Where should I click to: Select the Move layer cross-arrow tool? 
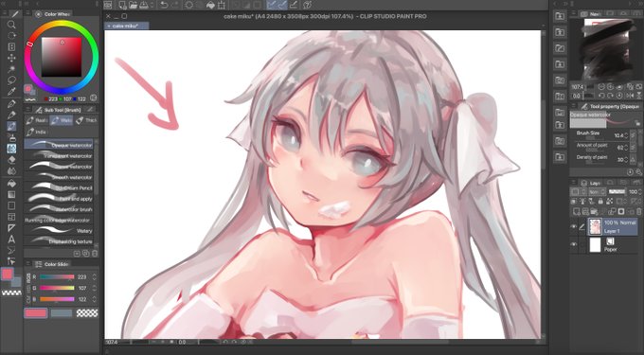pyautogui.click(x=11, y=58)
